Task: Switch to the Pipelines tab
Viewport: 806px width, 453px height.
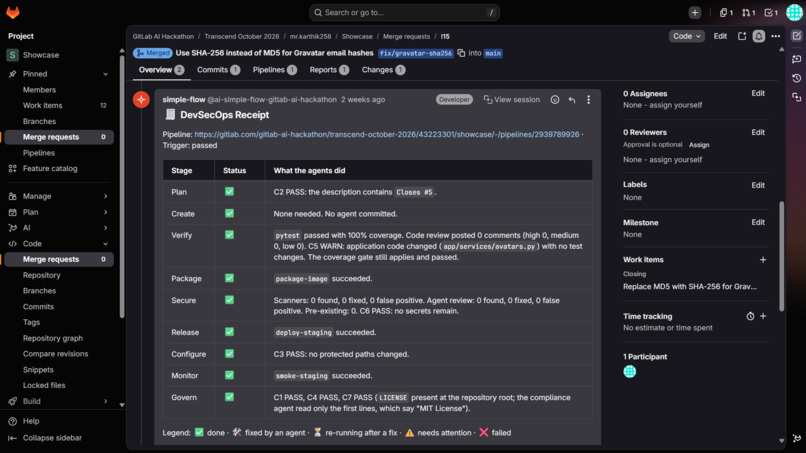Action: click(x=274, y=70)
